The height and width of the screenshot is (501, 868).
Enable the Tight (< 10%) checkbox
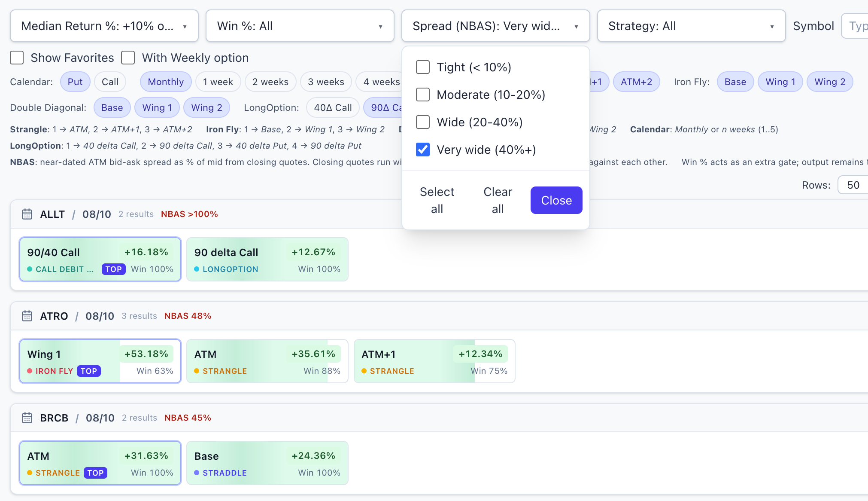(423, 67)
